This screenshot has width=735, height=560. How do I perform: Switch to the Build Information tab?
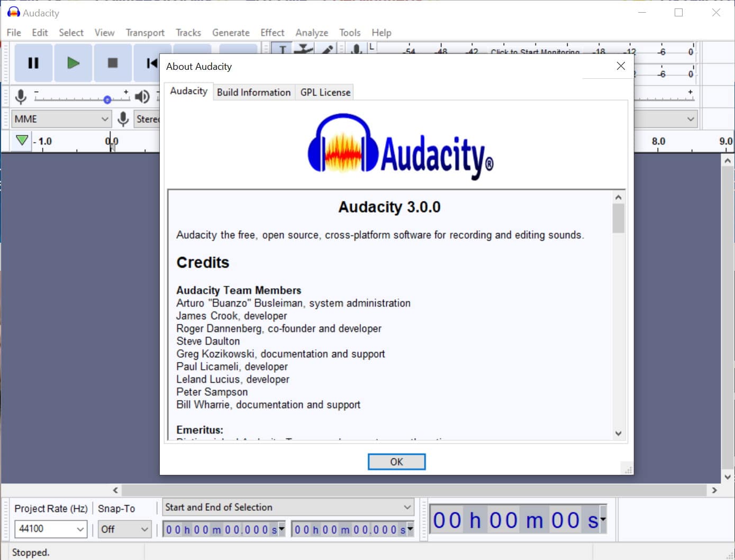pyautogui.click(x=253, y=92)
